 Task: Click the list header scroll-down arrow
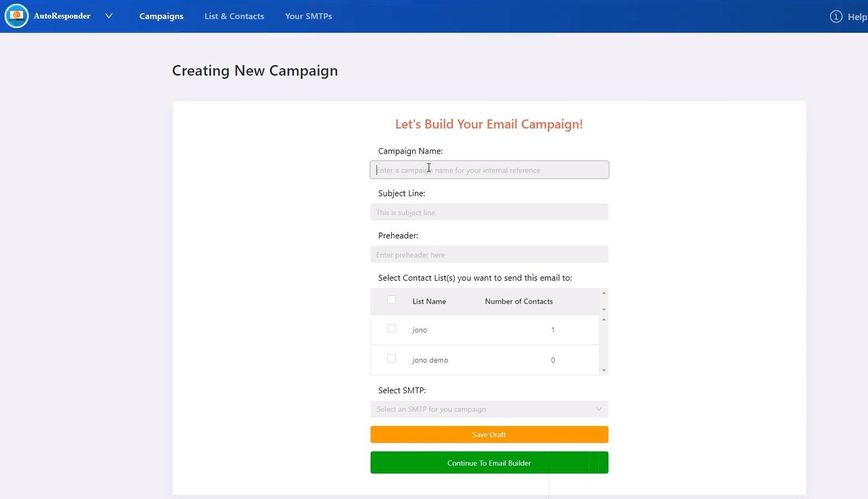point(604,310)
